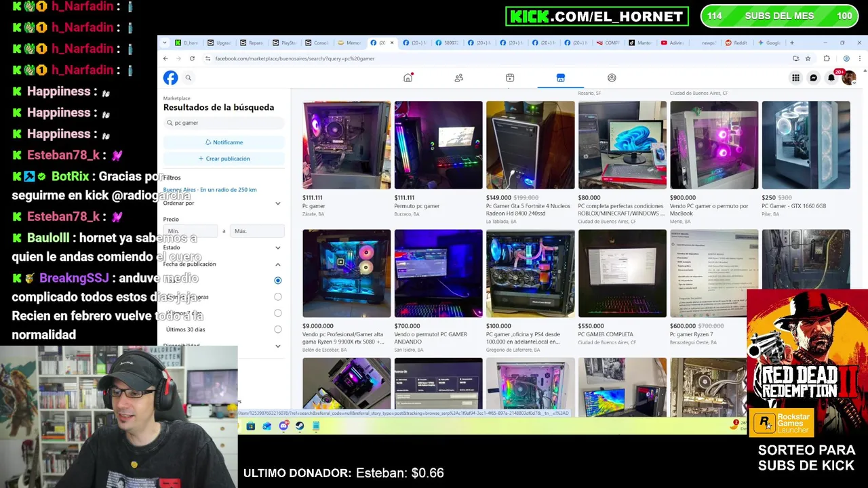Switch to the Upgrad browser tab
Screen dimensions: 868x488
pos(219,43)
